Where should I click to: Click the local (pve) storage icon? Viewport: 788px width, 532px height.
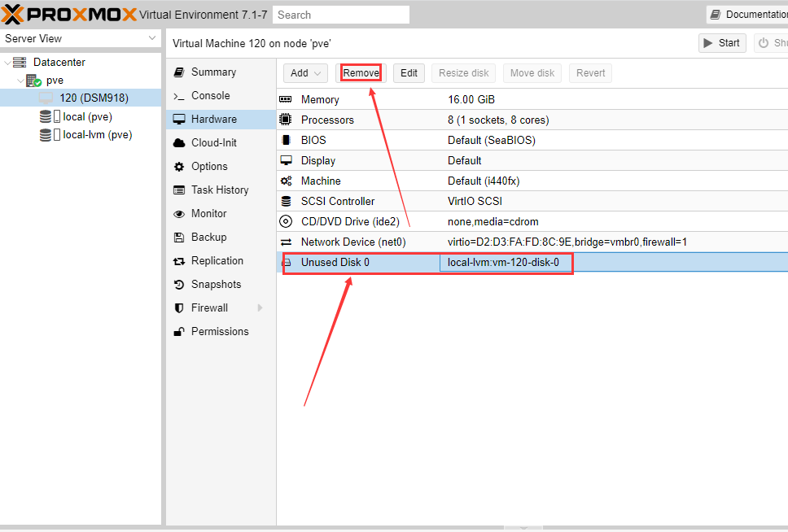50,116
